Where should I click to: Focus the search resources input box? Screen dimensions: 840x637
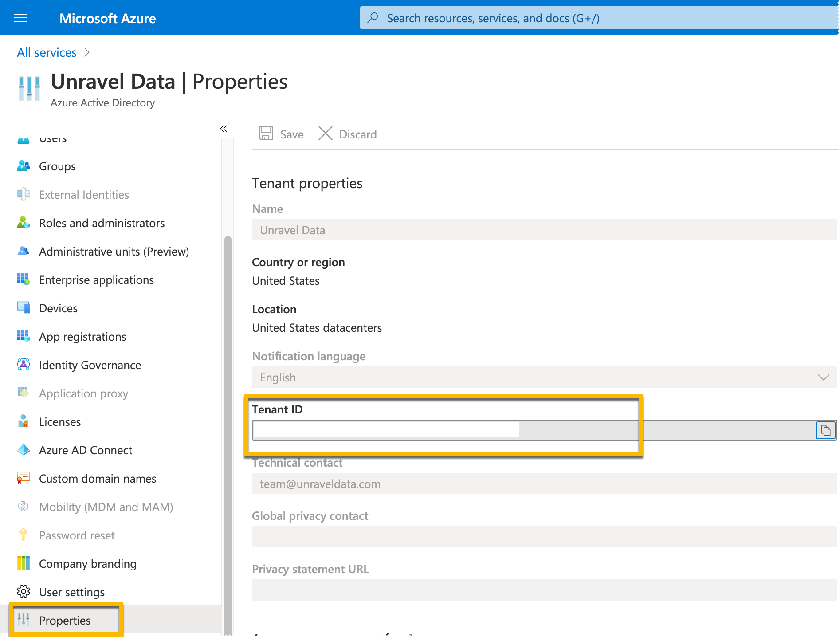click(x=599, y=18)
